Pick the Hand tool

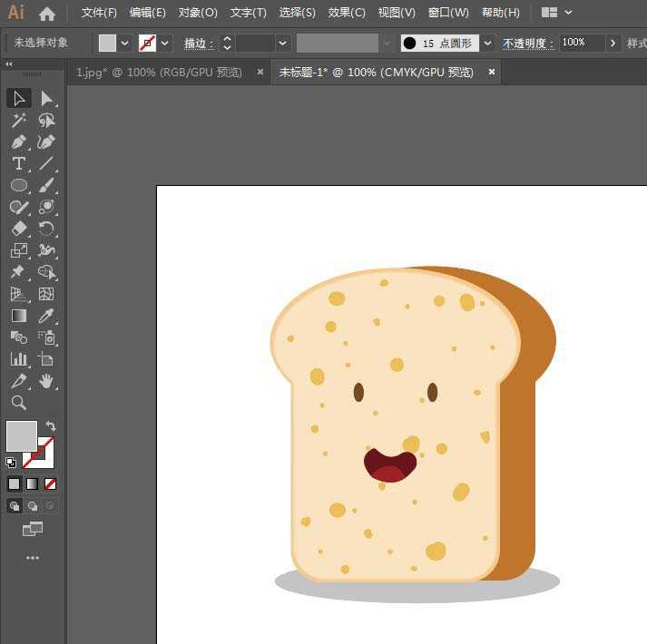click(x=46, y=382)
